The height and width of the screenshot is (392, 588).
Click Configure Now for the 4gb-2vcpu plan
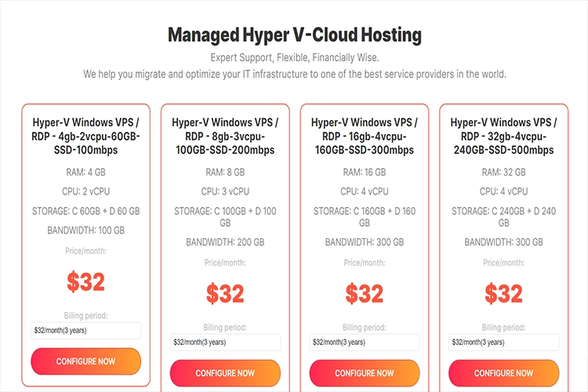pyautogui.click(x=85, y=361)
